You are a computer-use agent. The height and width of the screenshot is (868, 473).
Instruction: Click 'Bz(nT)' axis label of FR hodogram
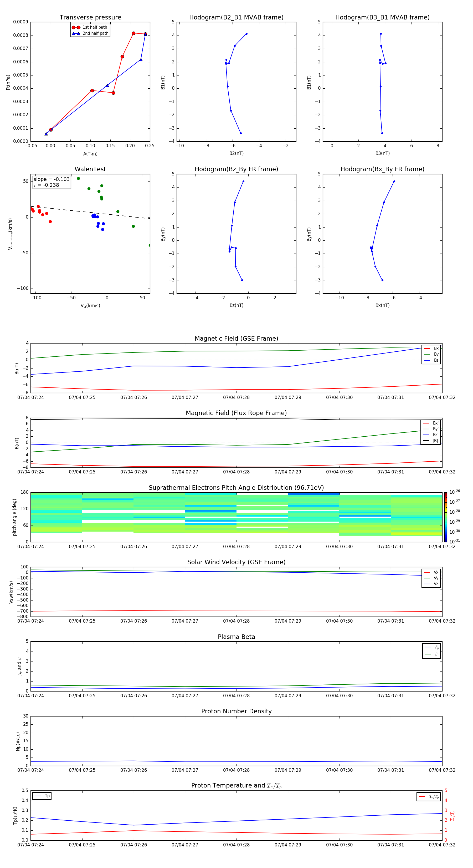tap(236, 305)
